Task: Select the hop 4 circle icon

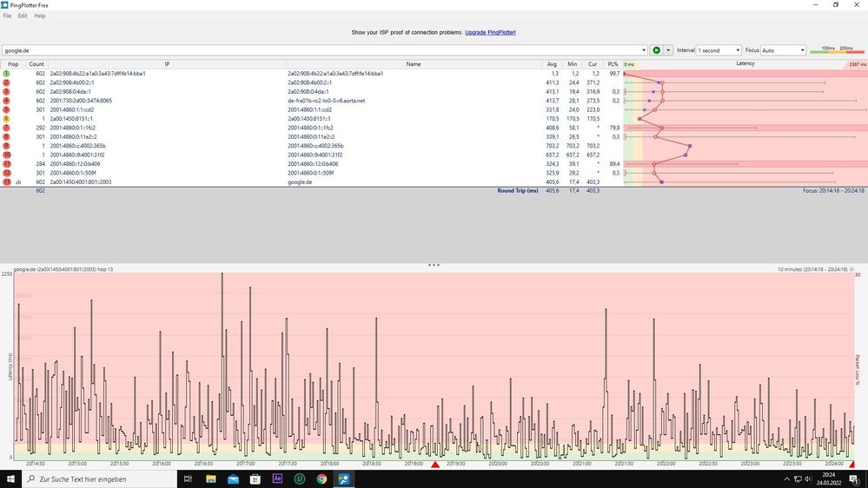Action: pos(6,101)
